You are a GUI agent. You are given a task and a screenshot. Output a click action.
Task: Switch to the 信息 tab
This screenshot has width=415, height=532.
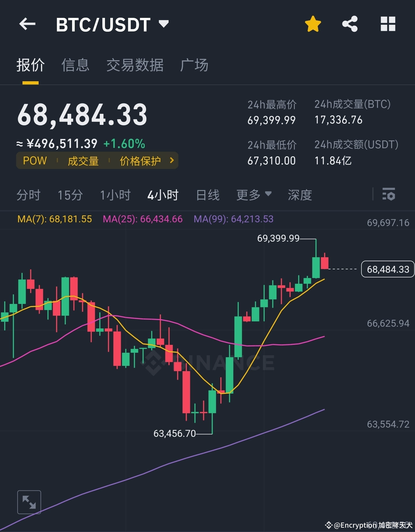[x=76, y=65]
